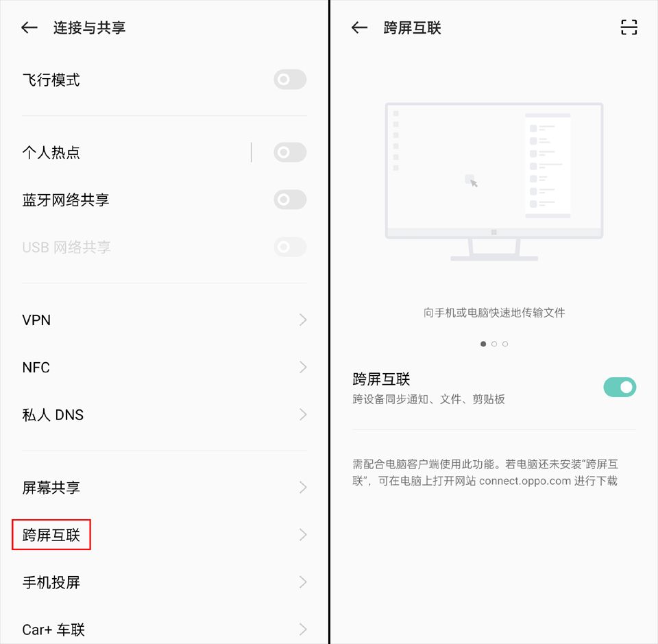Tap the scan QR code icon

point(629,27)
